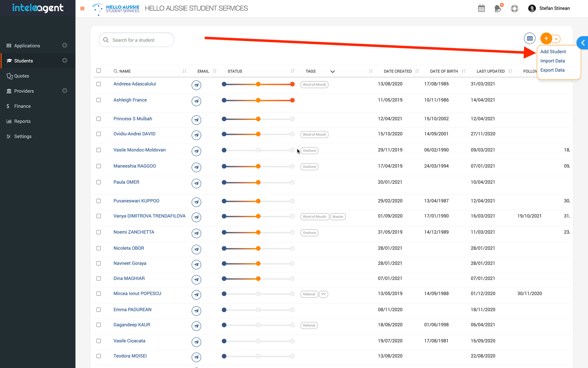Click the orange plus add button
This screenshot has width=588, height=368.
(x=546, y=38)
